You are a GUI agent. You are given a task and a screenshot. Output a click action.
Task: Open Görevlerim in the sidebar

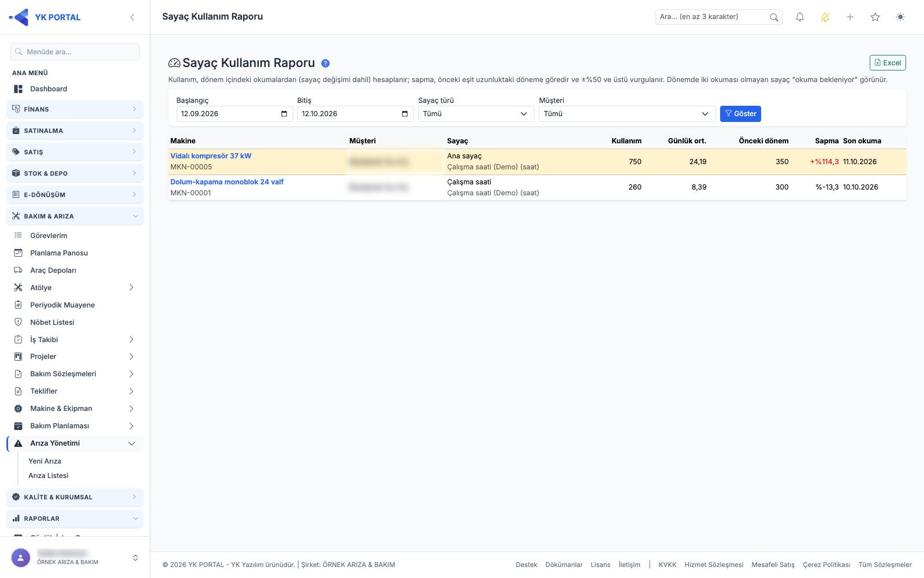coord(75,236)
